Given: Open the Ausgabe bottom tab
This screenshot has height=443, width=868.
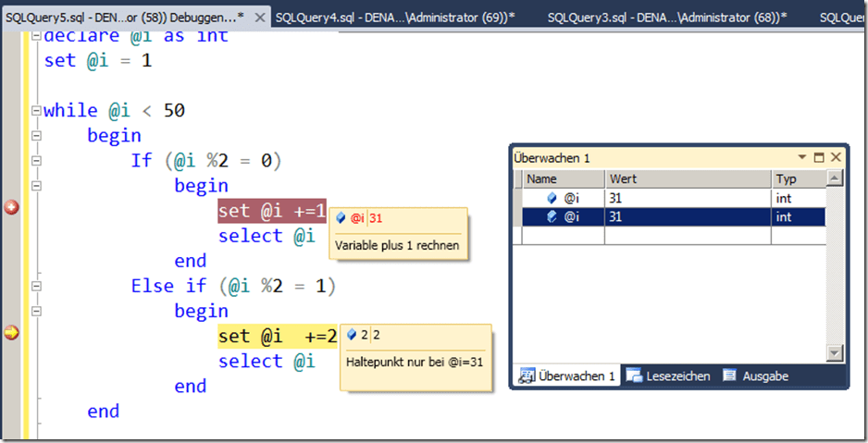Looking at the screenshot, I should tap(756, 376).
